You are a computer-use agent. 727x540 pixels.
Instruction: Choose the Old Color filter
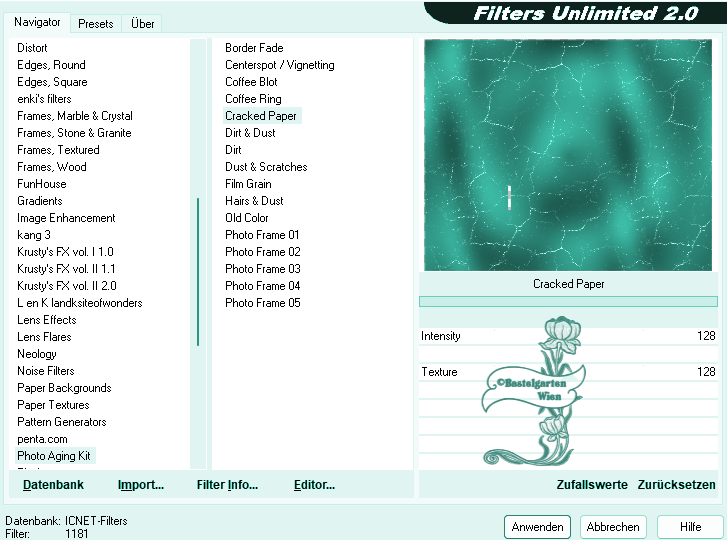point(247,218)
